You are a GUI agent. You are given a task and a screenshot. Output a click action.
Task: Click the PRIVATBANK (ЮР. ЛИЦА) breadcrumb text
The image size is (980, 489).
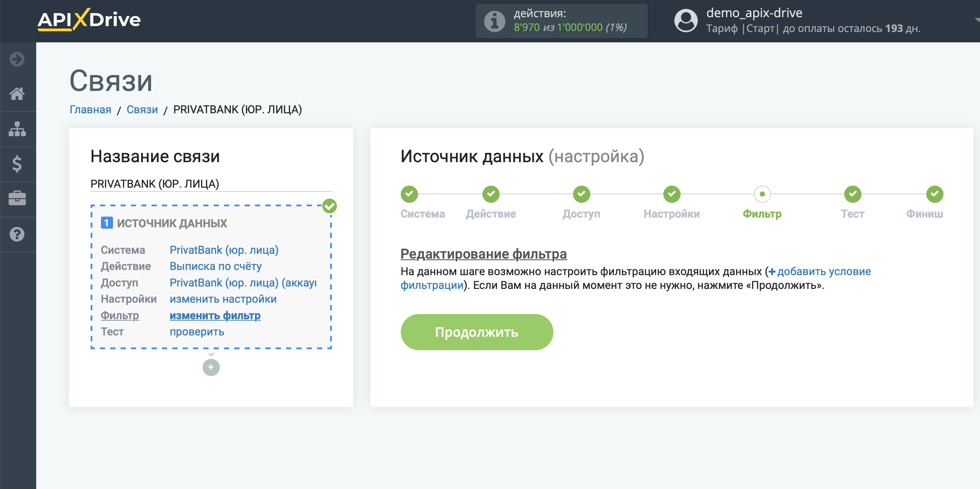coord(237,110)
